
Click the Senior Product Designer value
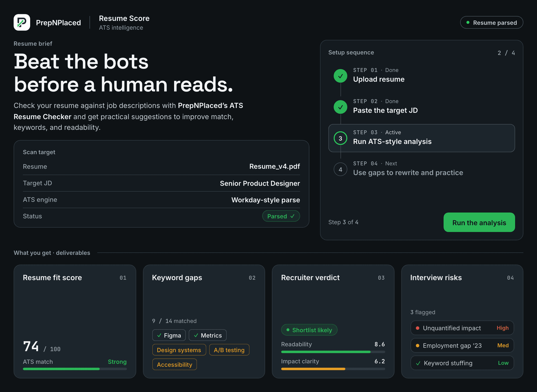pyautogui.click(x=260, y=183)
